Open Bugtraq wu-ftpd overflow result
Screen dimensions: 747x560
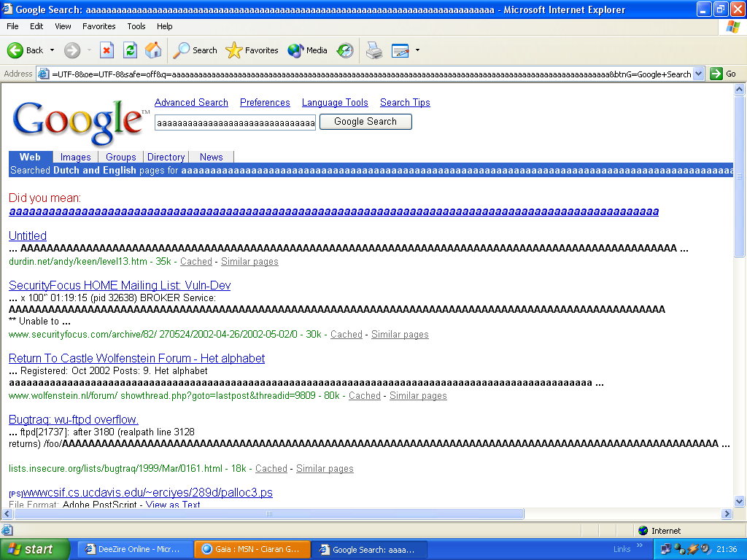pyautogui.click(x=74, y=419)
